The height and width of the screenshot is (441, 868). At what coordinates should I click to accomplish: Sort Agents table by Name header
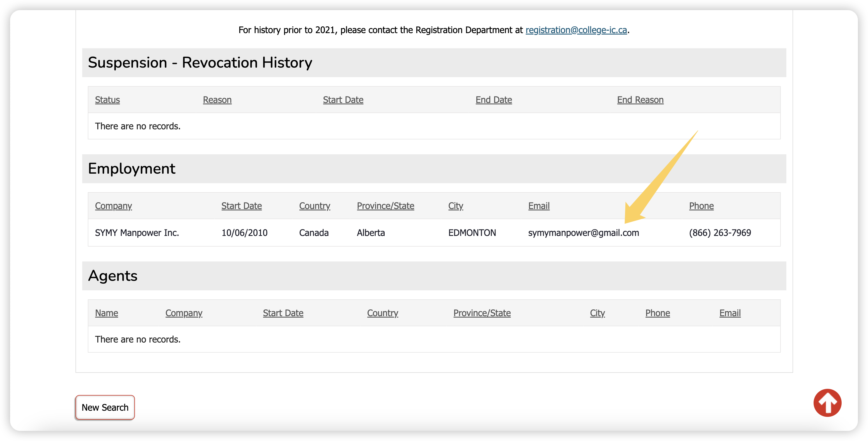(x=107, y=313)
